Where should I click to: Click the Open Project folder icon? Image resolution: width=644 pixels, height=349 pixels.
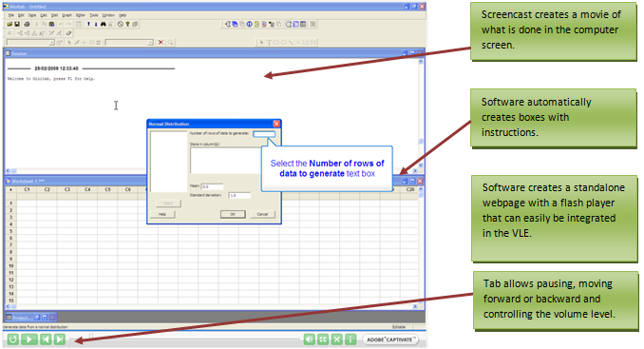(x=9, y=25)
